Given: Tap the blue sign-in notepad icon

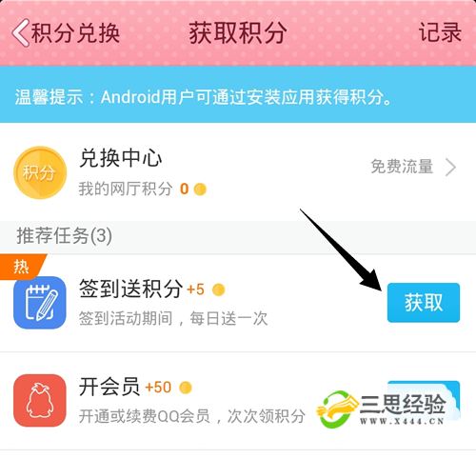Looking at the screenshot, I should [40, 302].
